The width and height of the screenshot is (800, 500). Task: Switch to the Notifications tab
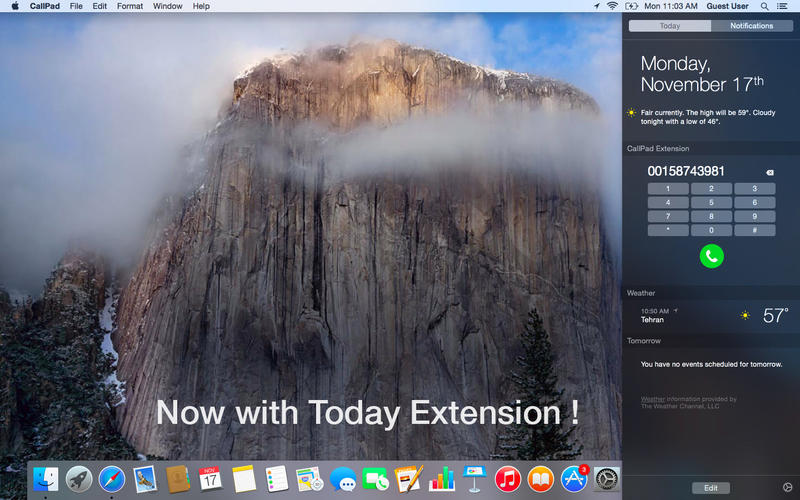tap(752, 26)
